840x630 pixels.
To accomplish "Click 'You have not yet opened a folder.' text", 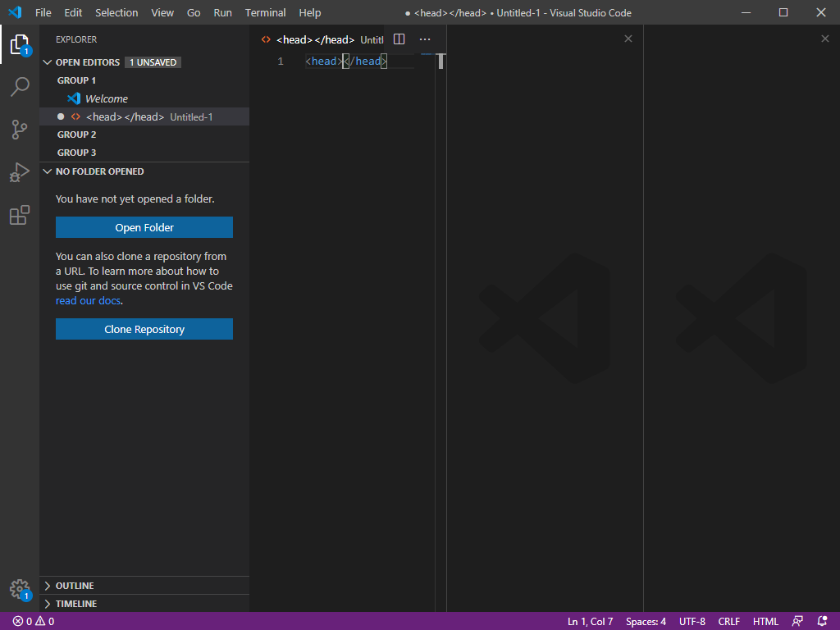I will [x=135, y=199].
